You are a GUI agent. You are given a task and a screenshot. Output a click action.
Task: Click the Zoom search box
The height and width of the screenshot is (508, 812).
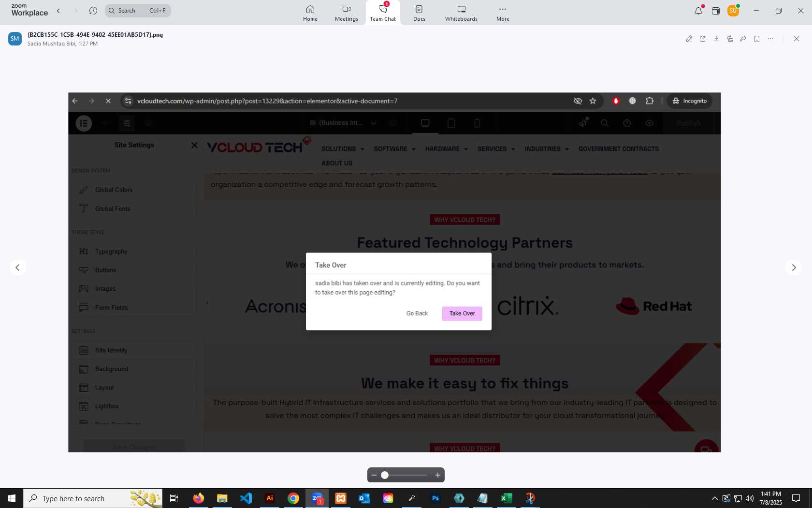(138, 11)
